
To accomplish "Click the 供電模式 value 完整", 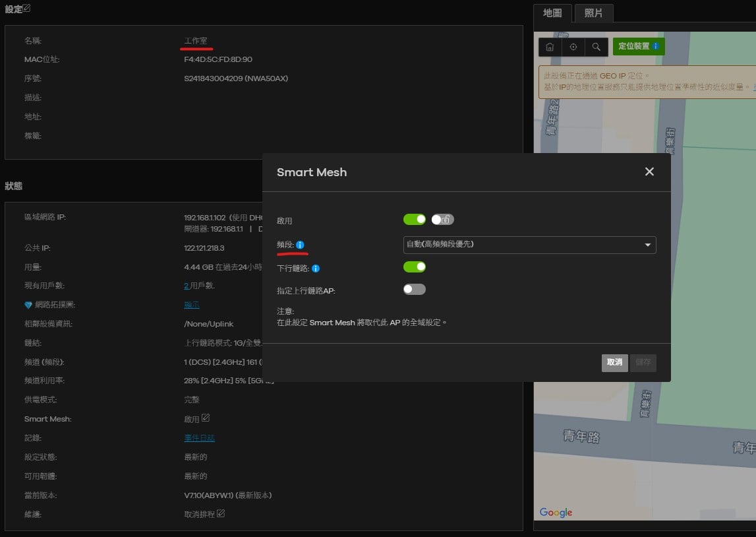I will pyautogui.click(x=191, y=400).
